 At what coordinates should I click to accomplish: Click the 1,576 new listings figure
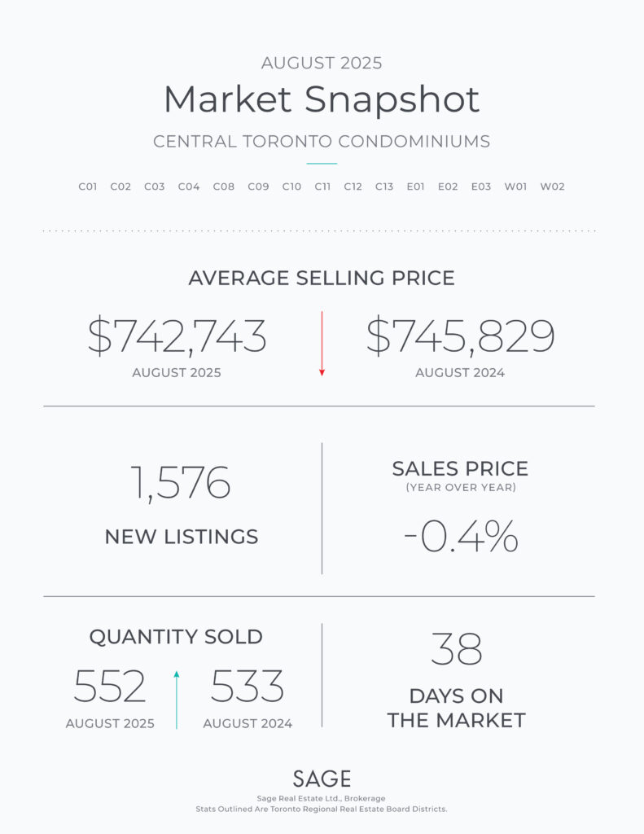(x=181, y=484)
